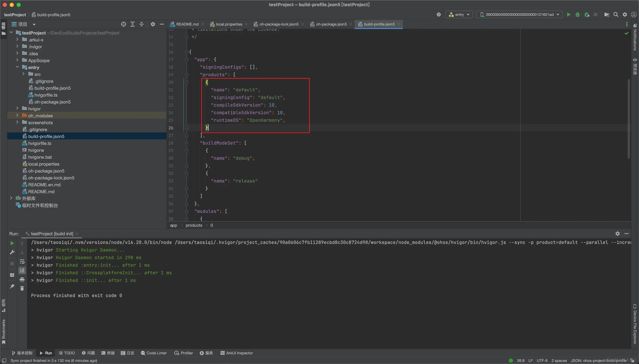The height and width of the screenshot is (364, 639).
Task: Open project panel options gear
Action: pyautogui.click(x=153, y=24)
